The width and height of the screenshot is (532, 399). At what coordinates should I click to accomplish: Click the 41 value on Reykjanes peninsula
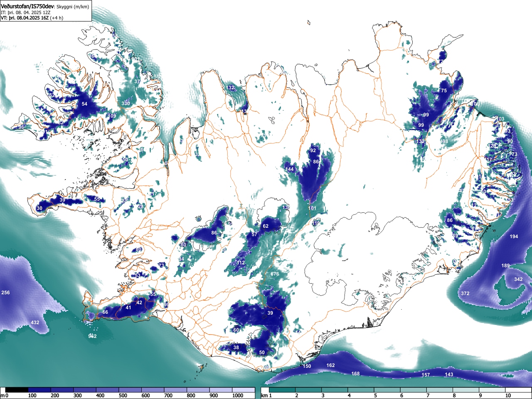128,308
